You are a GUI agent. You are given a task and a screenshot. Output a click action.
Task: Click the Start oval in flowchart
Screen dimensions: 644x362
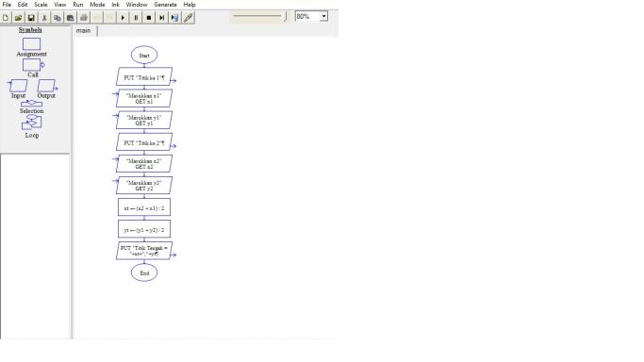click(144, 55)
